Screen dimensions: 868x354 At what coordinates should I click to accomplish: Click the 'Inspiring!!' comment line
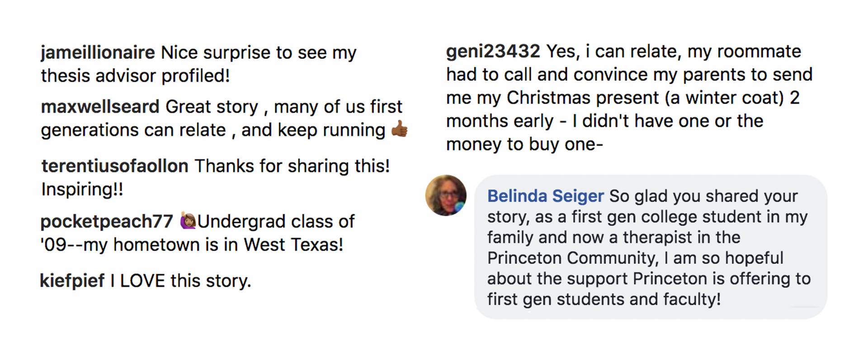pos(82,189)
